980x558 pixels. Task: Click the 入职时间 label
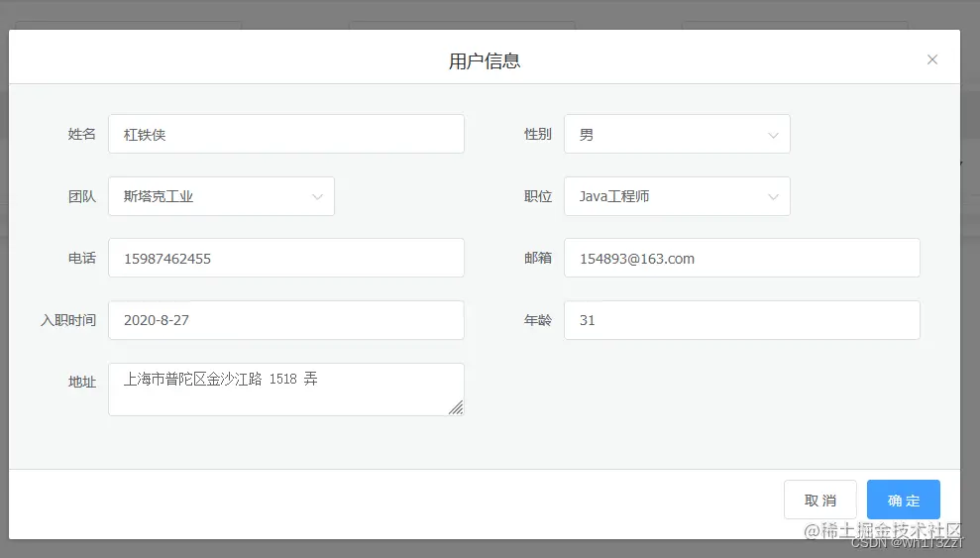68,320
